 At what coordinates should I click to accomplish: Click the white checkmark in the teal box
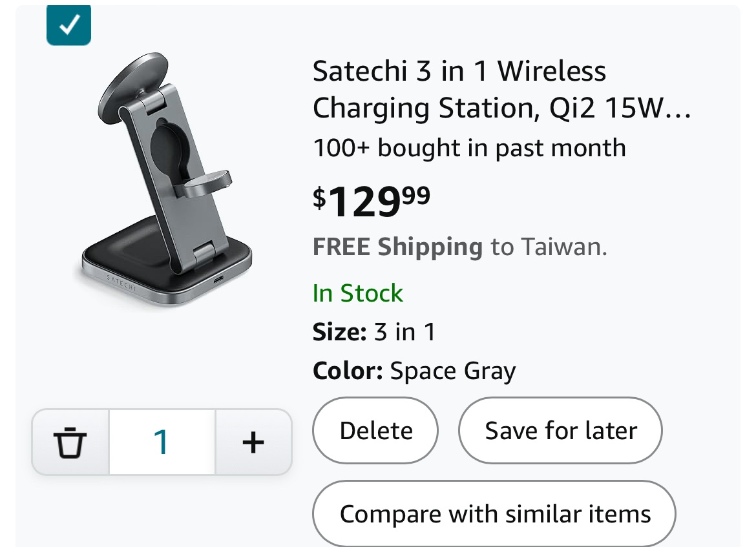click(68, 25)
